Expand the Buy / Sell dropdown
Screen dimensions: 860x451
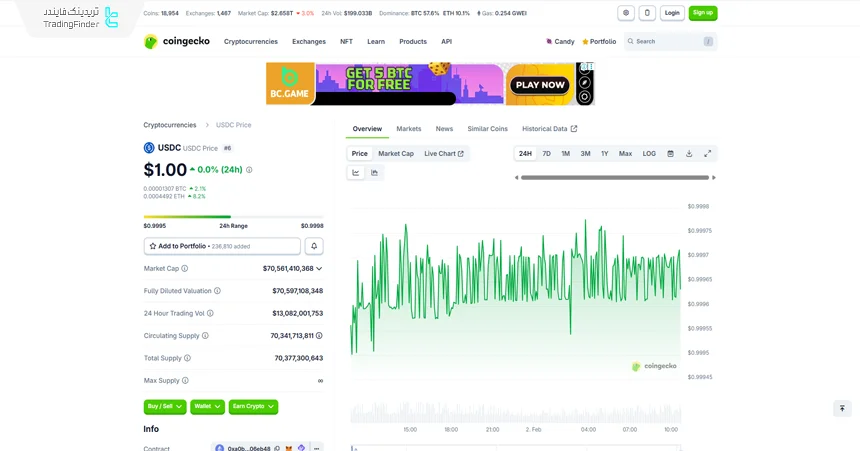[x=165, y=407]
